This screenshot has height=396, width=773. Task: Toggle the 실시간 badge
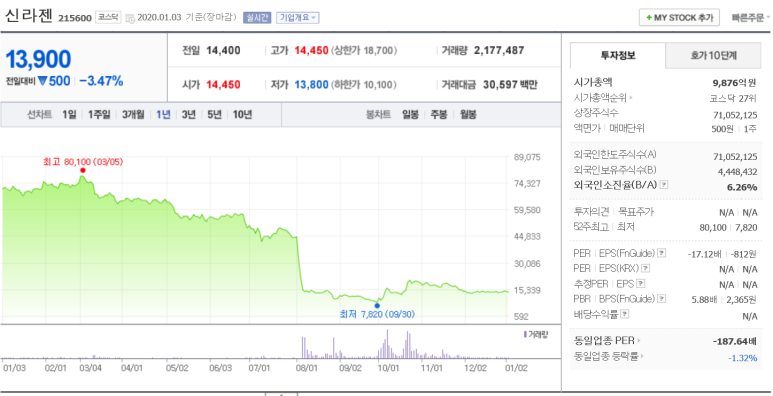[257, 18]
